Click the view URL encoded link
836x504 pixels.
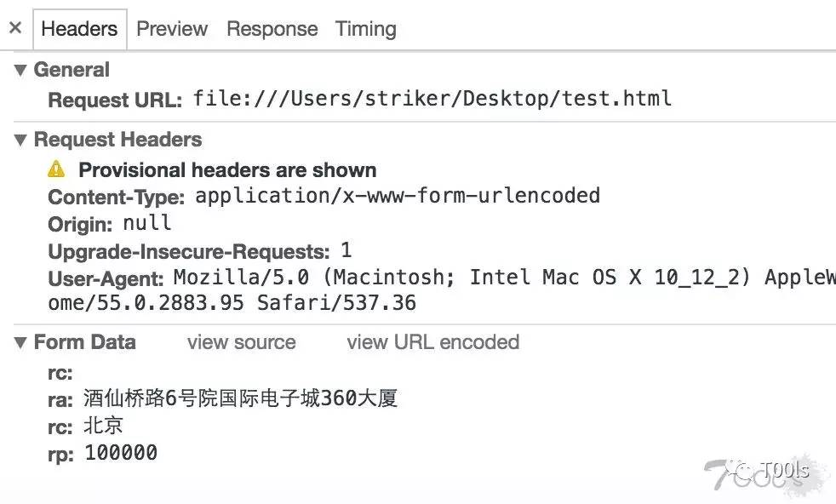pyautogui.click(x=432, y=342)
